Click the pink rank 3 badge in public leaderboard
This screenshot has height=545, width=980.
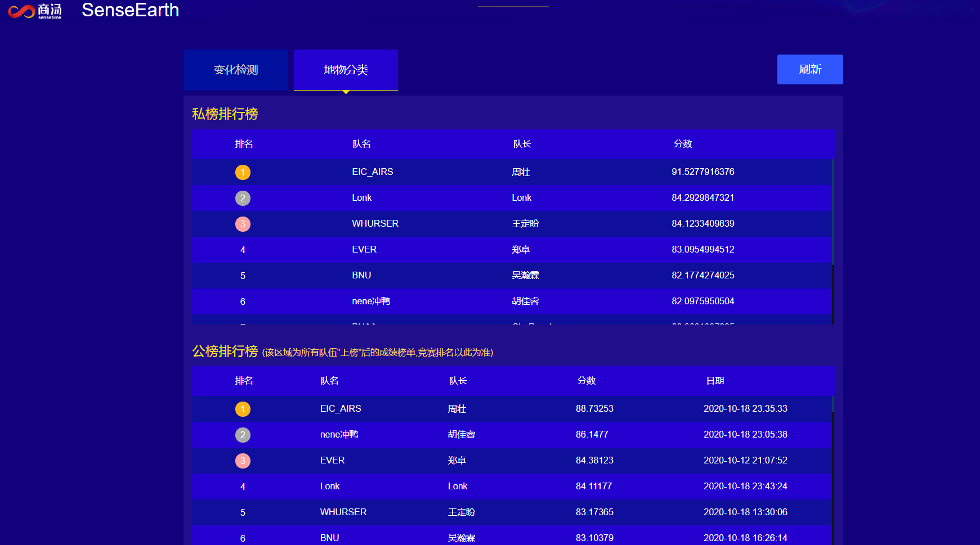click(243, 461)
